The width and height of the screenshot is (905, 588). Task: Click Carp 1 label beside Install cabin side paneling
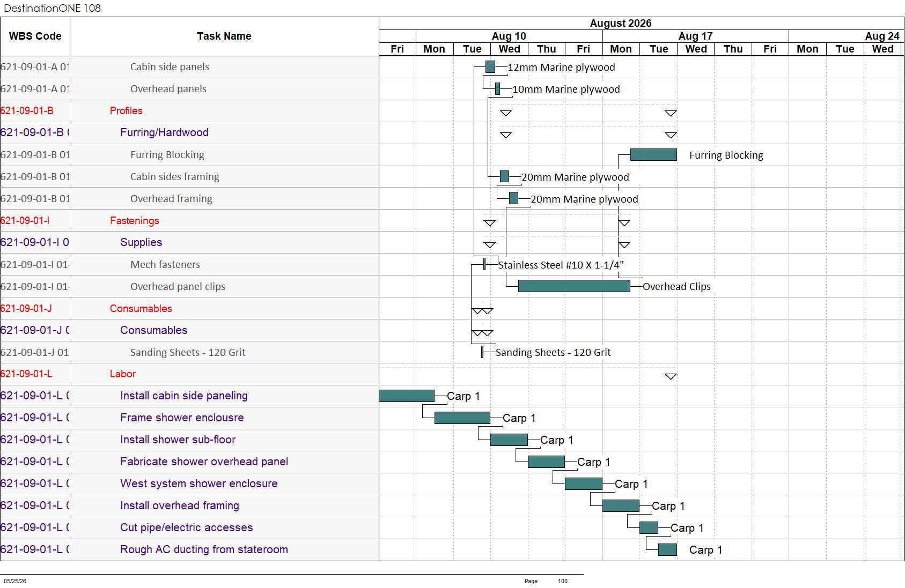[x=463, y=396]
